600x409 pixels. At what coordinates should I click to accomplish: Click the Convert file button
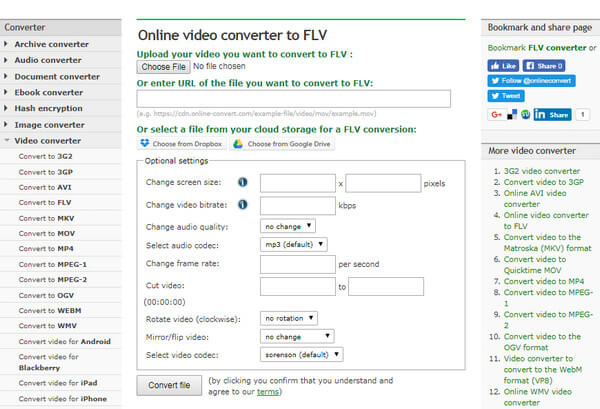tap(169, 385)
